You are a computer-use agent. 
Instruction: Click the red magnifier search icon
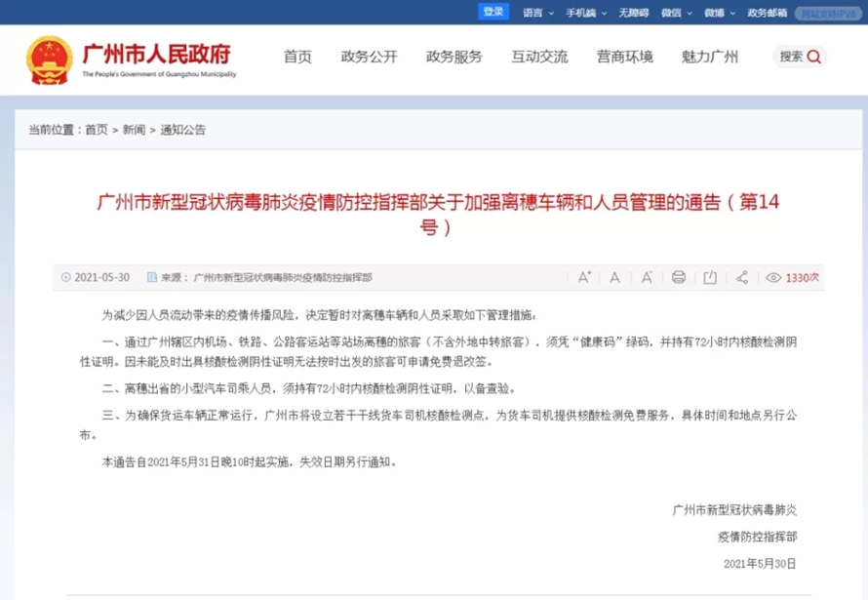tap(814, 57)
